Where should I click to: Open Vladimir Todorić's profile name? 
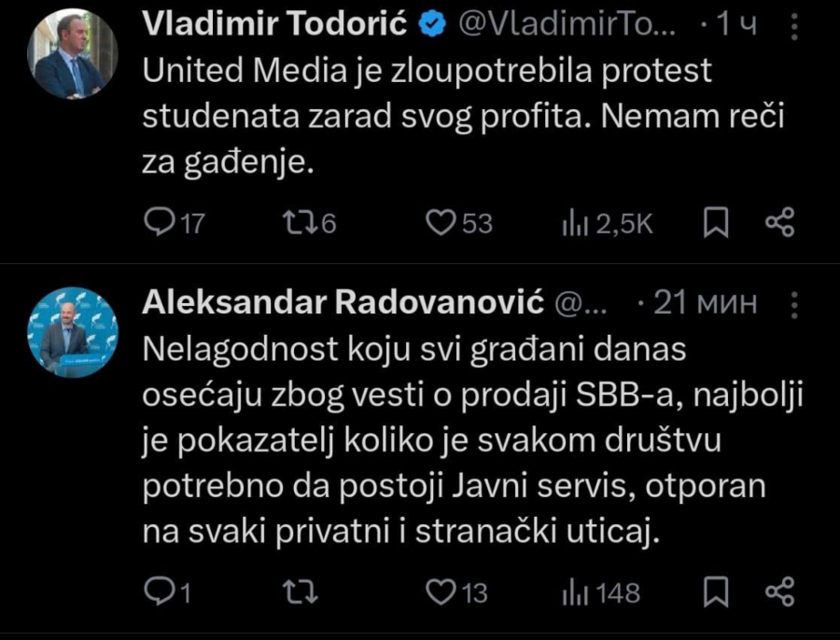click(x=273, y=25)
